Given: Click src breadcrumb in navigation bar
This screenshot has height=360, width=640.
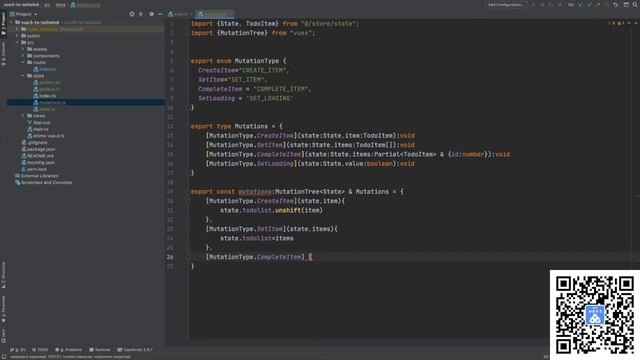Looking at the screenshot, I should [x=47, y=4].
